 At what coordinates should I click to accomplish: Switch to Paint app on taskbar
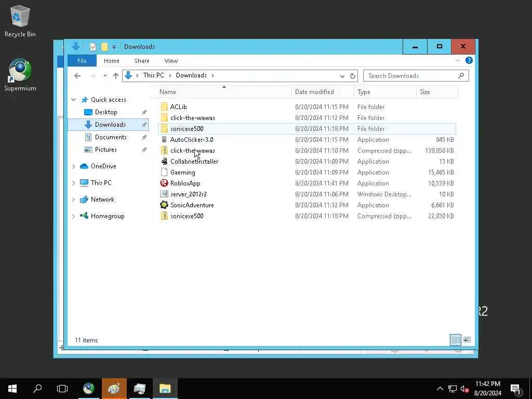114,389
